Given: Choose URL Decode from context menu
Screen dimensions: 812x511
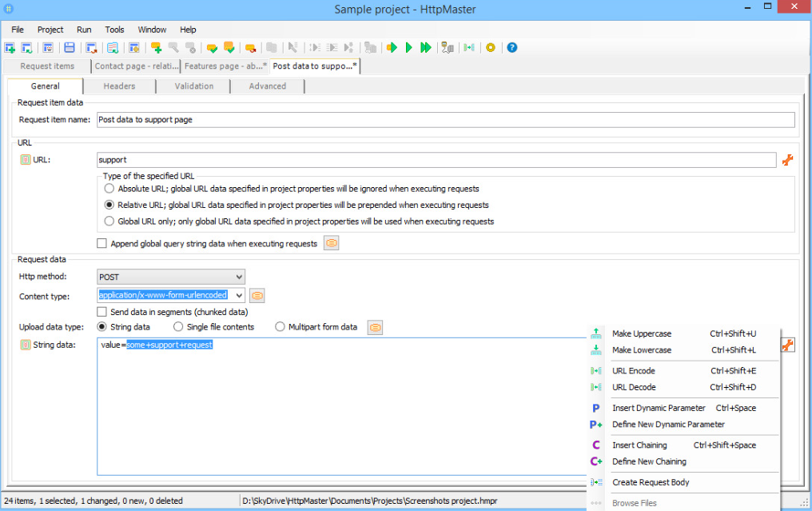Looking at the screenshot, I should pos(683,387).
